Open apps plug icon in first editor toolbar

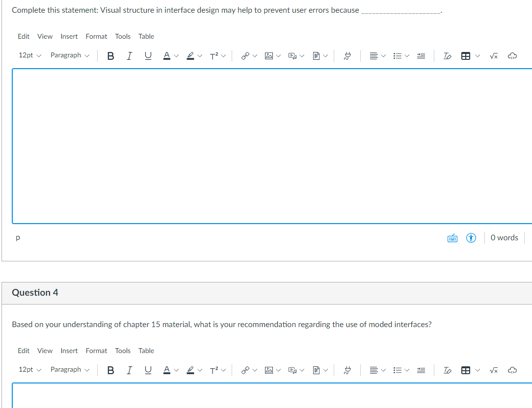tap(347, 56)
